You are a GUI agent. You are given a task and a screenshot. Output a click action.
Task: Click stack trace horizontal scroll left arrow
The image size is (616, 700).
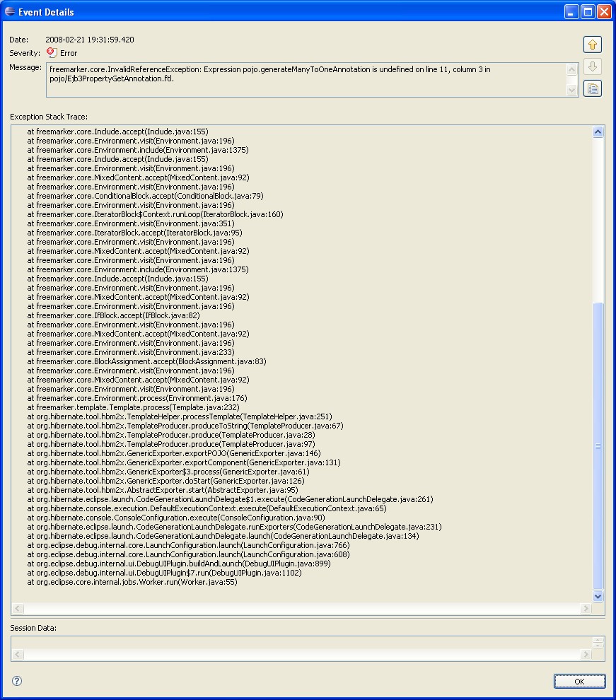[x=18, y=608]
